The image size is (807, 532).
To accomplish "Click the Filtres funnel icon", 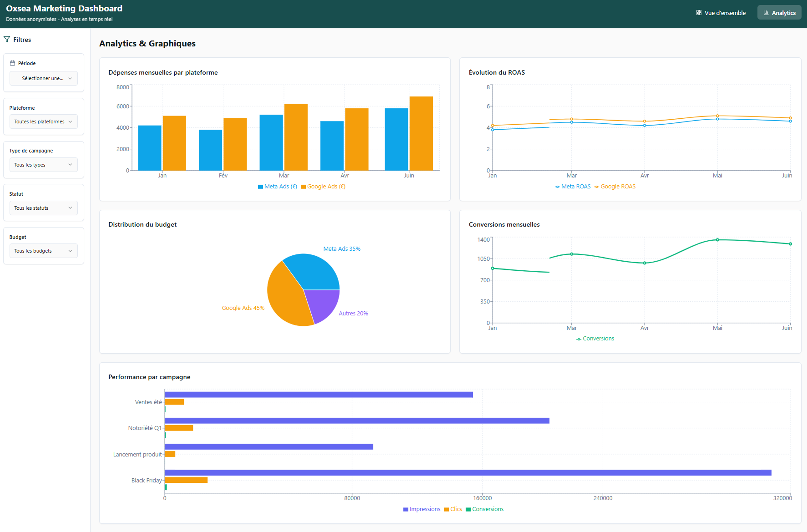I will pos(7,39).
